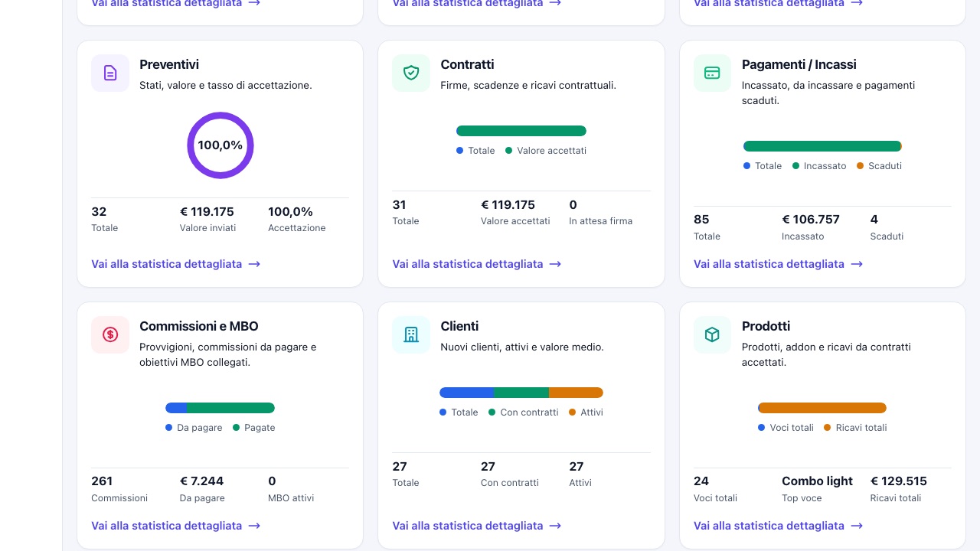Click the "Combo light" top voce value
Image resolution: width=980 pixels, height=551 pixels.
817,481
